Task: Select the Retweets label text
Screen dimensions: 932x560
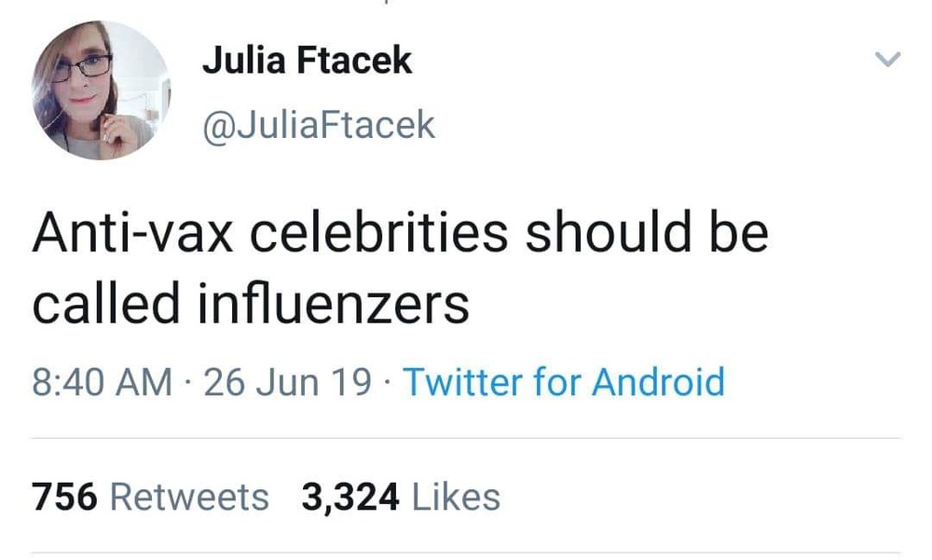Action: pos(189,497)
